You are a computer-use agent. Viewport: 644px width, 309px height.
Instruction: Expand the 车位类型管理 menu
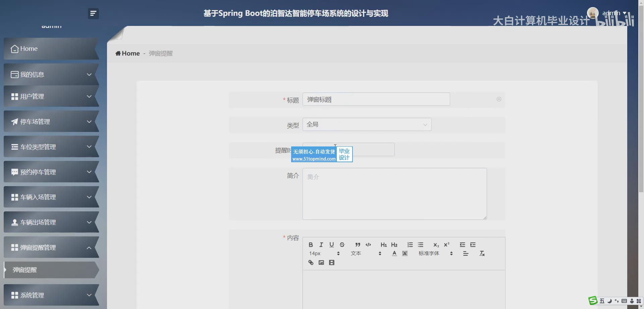(51, 147)
